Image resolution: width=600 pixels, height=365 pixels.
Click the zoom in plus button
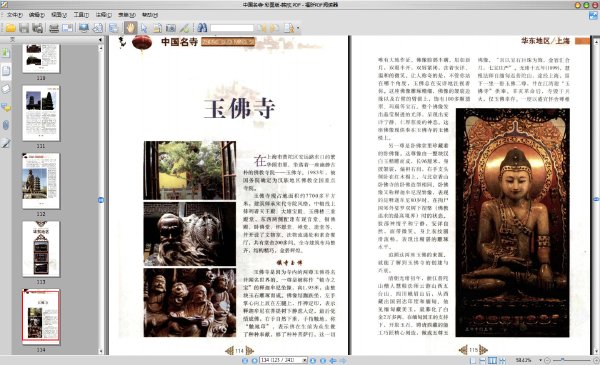[x=596, y=360]
